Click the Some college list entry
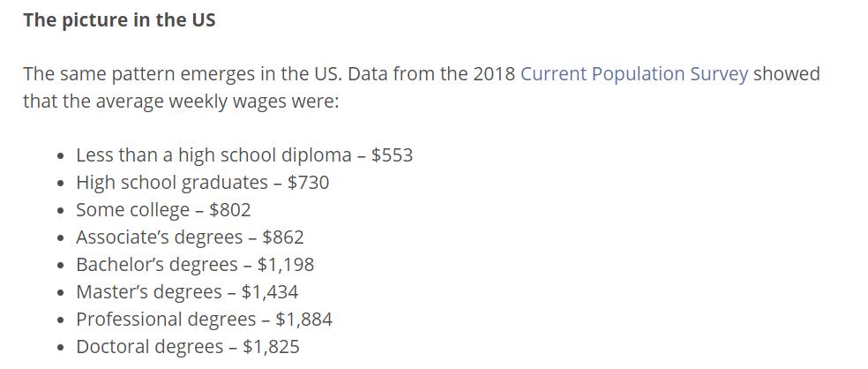The image size is (868, 369). click(163, 210)
